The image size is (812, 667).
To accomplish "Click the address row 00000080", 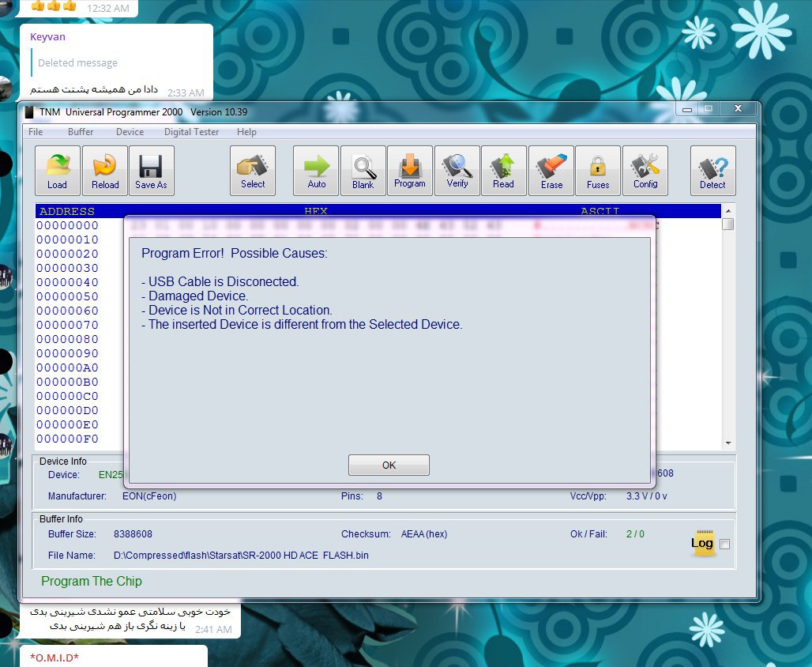I will point(67,340).
